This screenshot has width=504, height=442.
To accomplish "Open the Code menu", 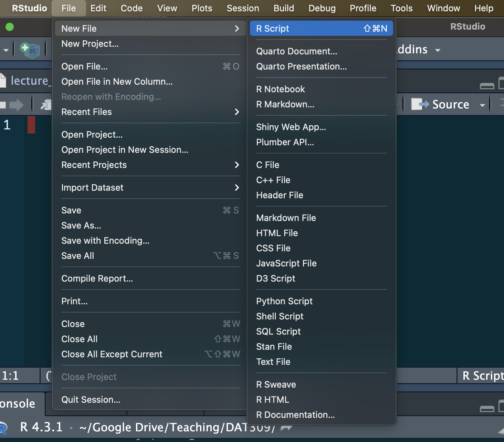I will pyautogui.click(x=132, y=8).
